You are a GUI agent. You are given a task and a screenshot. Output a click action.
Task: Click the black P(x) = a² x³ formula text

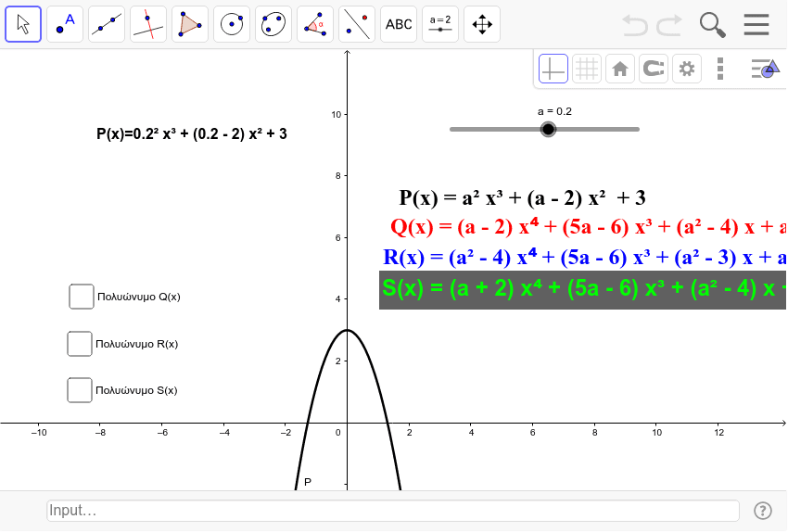coord(522,197)
